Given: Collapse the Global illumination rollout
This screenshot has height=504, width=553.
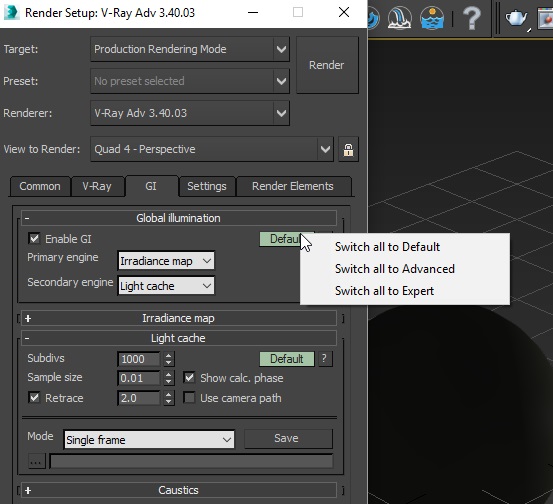Looking at the screenshot, I should click(x=178, y=218).
